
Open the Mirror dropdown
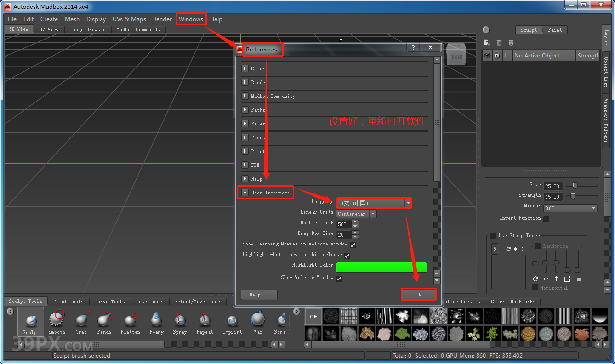tap(570, 208)
